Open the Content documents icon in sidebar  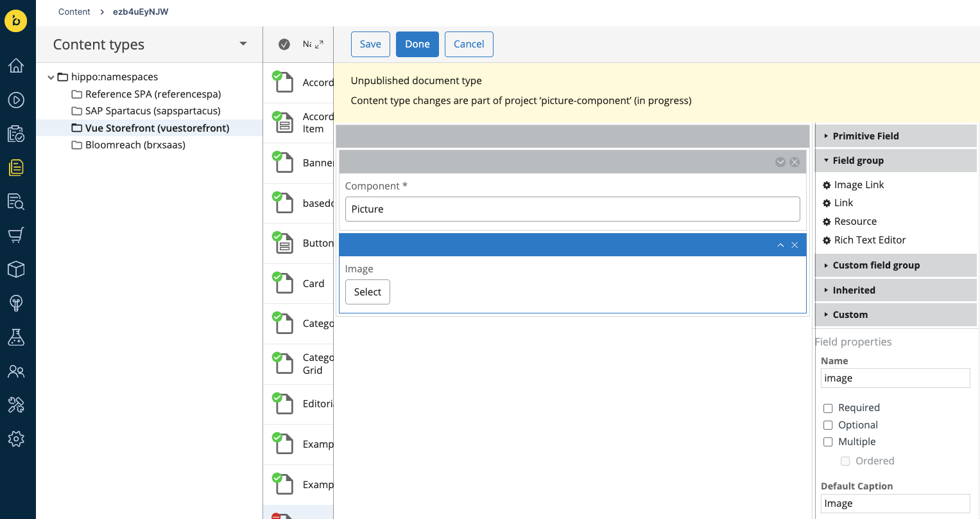click(x=16, y=168)
